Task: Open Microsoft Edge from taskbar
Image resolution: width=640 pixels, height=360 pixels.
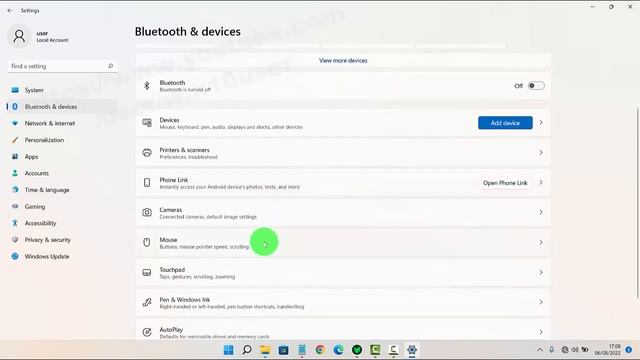Action: pos(338,350)
